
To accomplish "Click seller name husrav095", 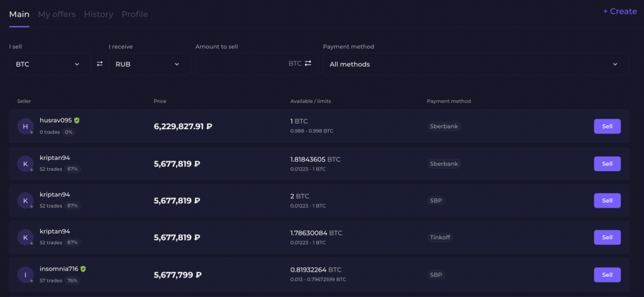I will 56,120.
